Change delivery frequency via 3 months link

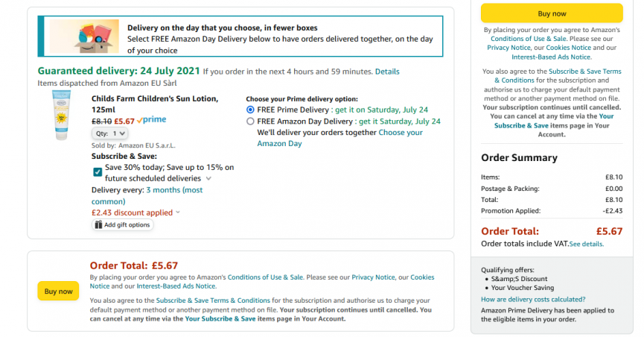147,195
